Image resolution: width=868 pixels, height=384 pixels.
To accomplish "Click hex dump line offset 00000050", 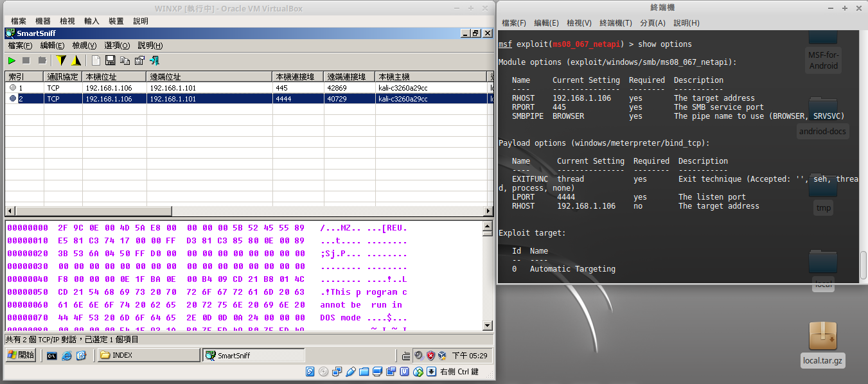I will click(206, 292).
